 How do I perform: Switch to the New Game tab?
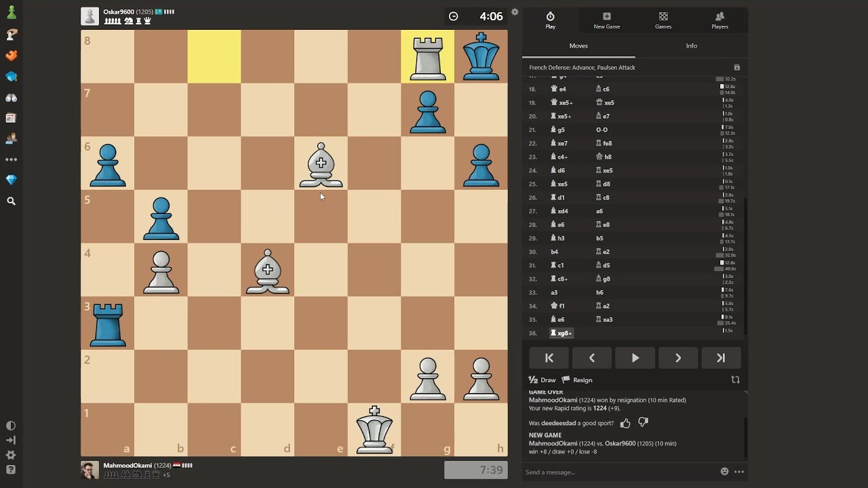[x=607, y=20]
